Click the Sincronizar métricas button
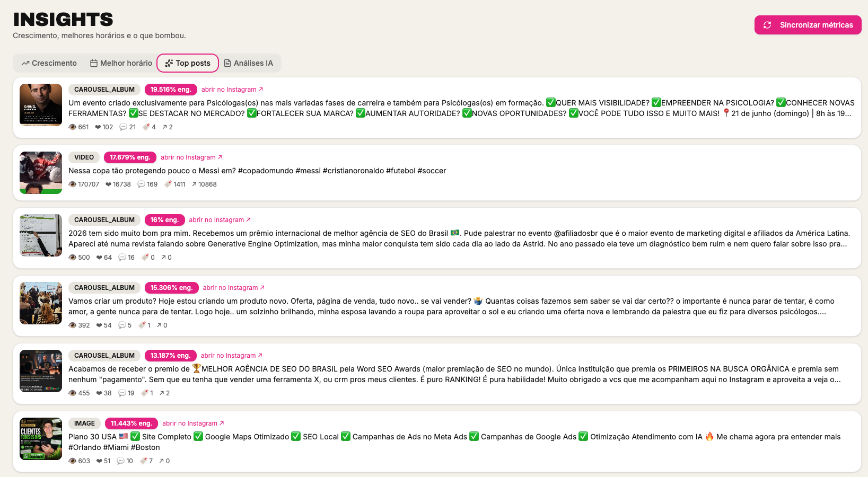 pyautogui.click(x=808, y=25)
